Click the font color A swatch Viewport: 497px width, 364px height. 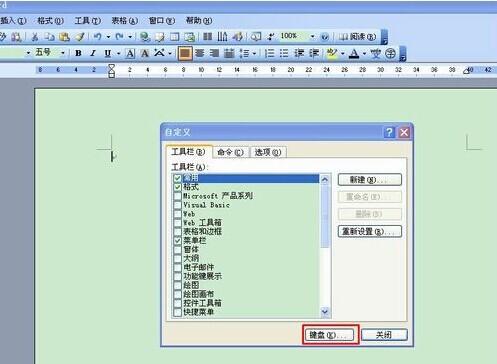[x=354, y=53]
